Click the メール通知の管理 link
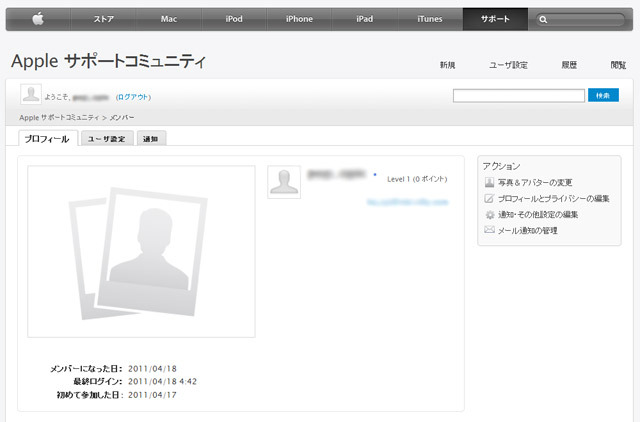The height and width of the screenshot is (422, 640). (x=527, y=230)
